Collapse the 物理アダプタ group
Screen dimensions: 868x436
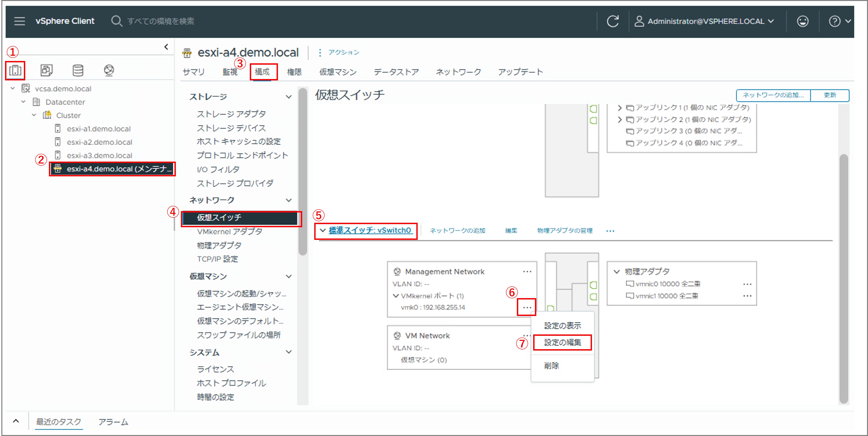[617, 272]
